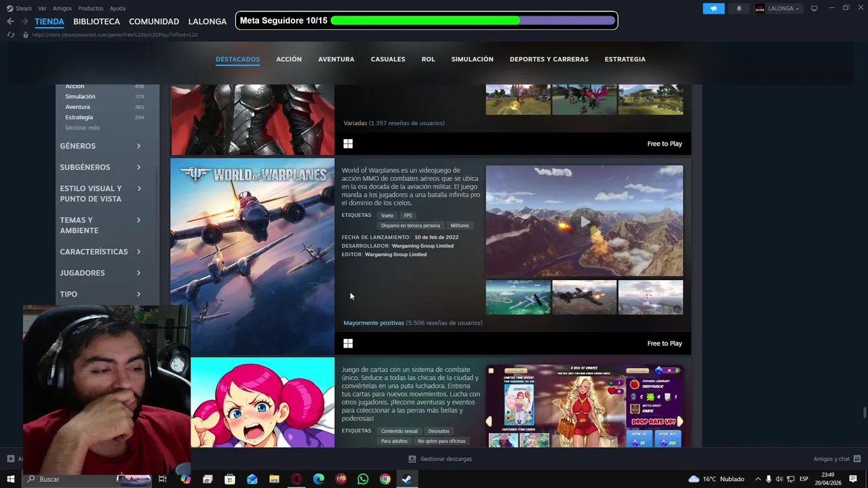The height and width of the screenshot is (488, 868).
Task: Click the Contenido sexual tag
Action: pos(399,431)
